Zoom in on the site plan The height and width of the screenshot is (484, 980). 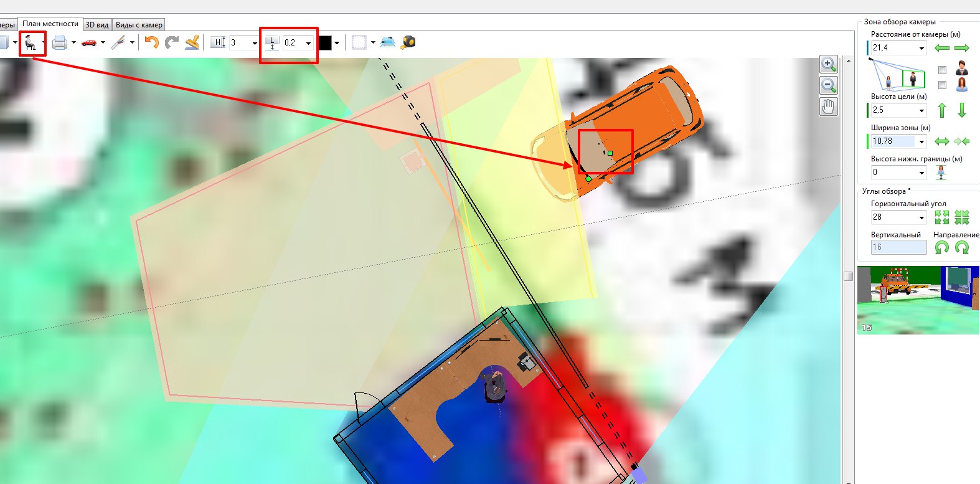tap(828, 64)
